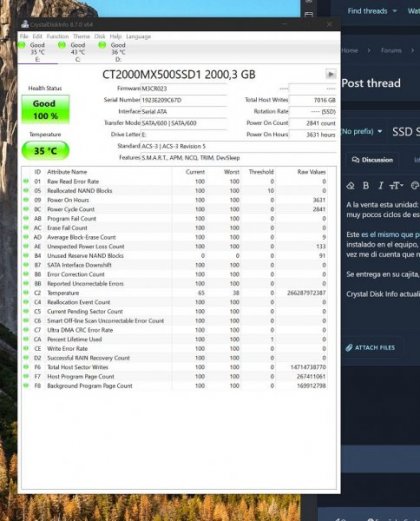The height and width of the screenshot is (521, 420).
Task: Select the Successful RAIN Recovery Count row
Action: tap(175, 358)
